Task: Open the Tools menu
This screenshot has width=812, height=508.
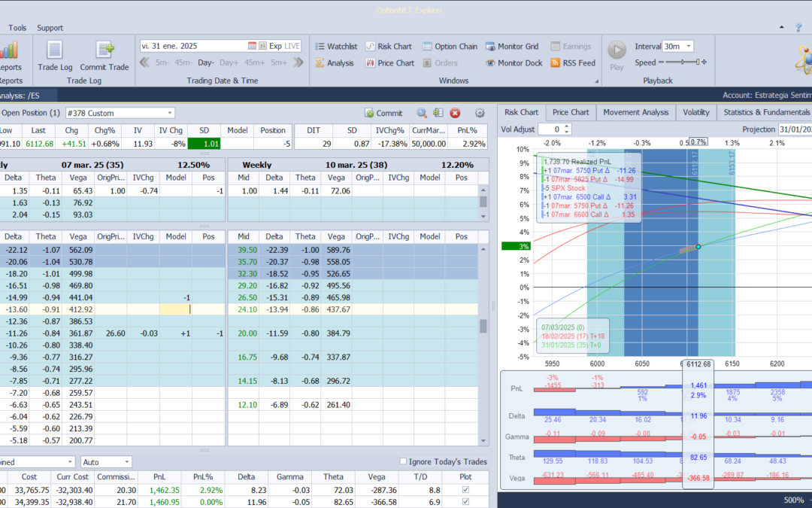Action: tap(17, 28)
